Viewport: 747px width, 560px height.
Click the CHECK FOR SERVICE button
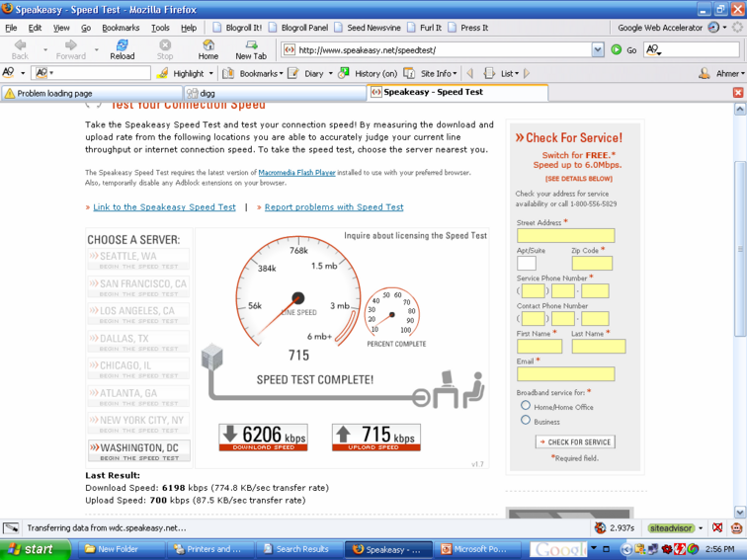[575, 441]
